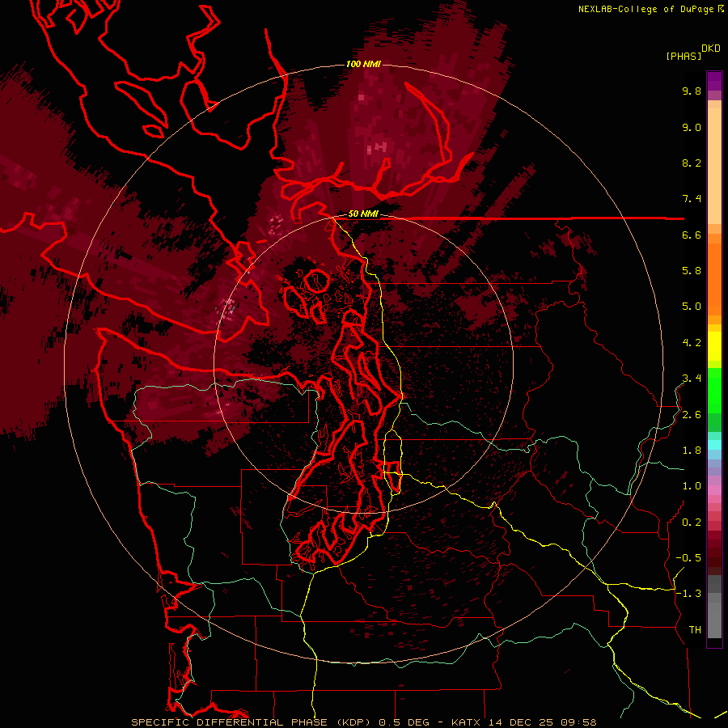This screenshot has width=728, height=728.
Task: Select the -0.5 scale value
Action: pyautogui.click(x=688, y=558)
